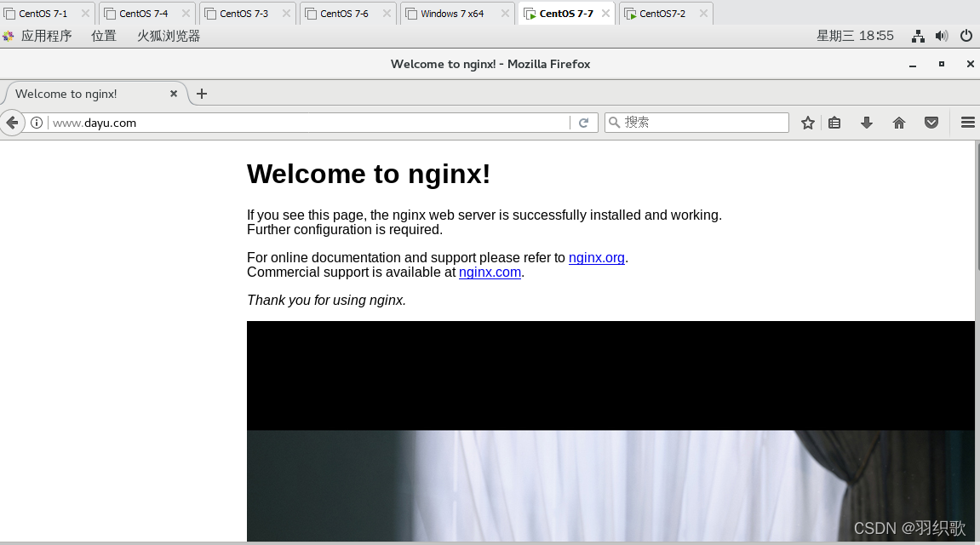Open the clock showing 星期三 18:55

[x=855, y=37]
